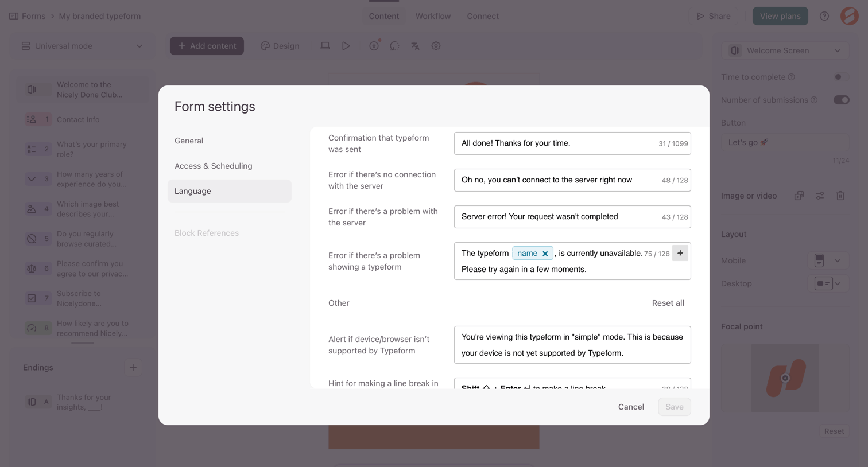The image size is (868, 467).
Task: Edit the confirmation typeform sent message field
Action: [572, 143]
